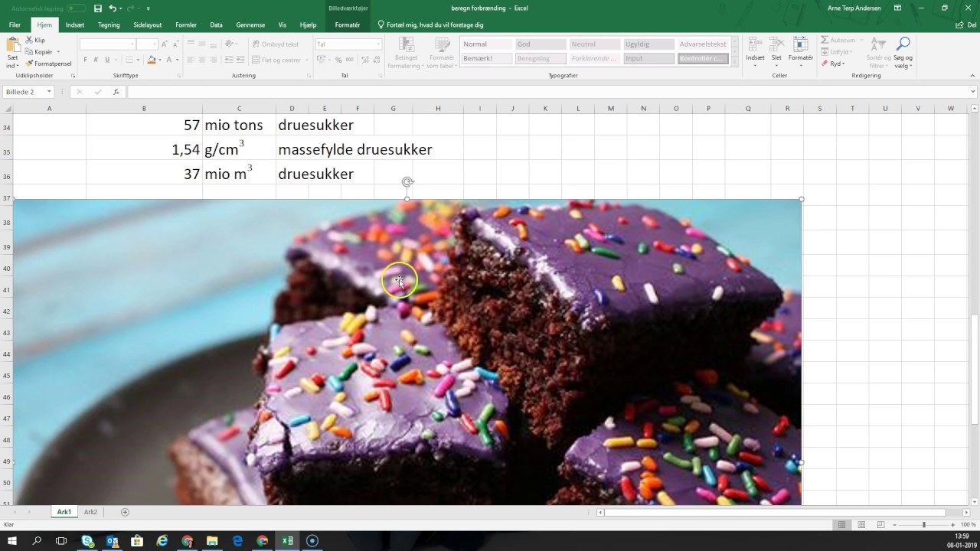Open the quick access toolbar customize dropdown
This screenshot has height=551, width=980.
pos(149,8)
